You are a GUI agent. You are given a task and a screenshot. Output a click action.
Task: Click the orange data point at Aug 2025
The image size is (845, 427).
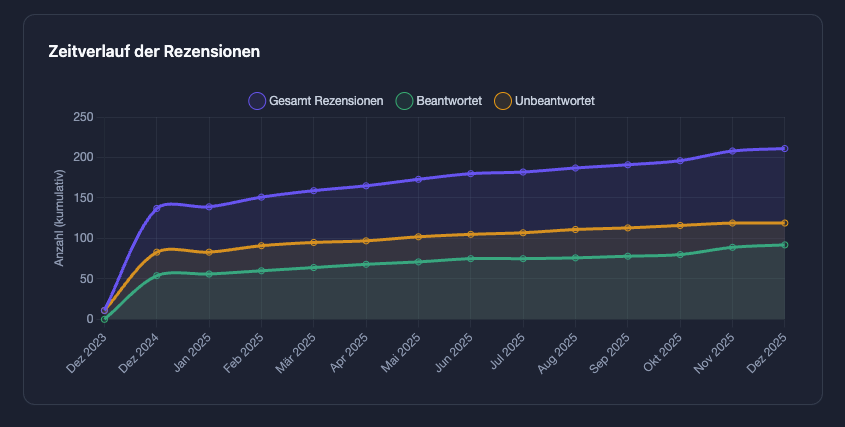[x=575, y=229]
